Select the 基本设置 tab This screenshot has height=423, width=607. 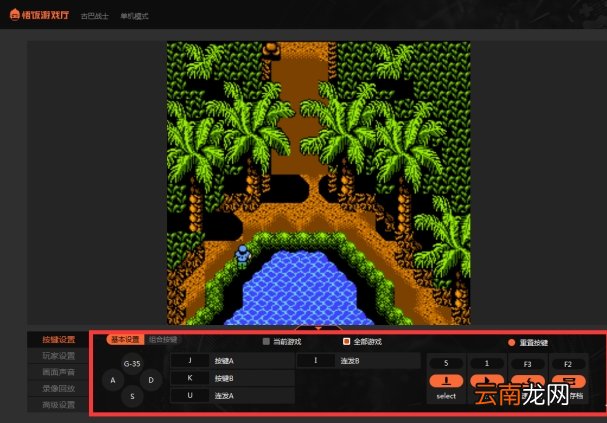tap(125, 339)
